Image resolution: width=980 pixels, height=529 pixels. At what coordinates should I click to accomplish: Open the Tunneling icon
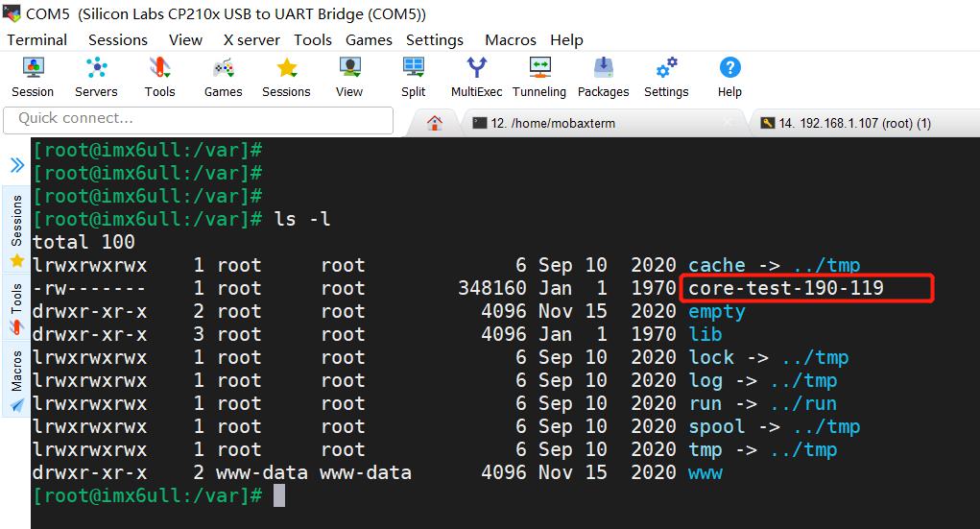(539, 78)
